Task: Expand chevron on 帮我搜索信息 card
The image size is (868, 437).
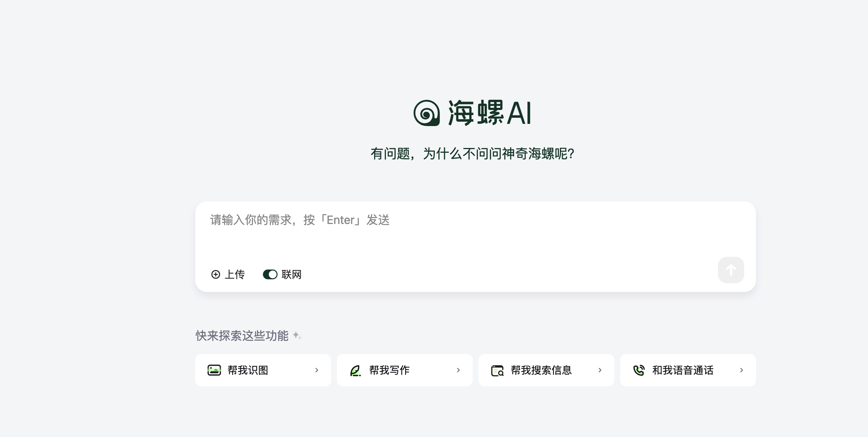Action: pos(600,370)
